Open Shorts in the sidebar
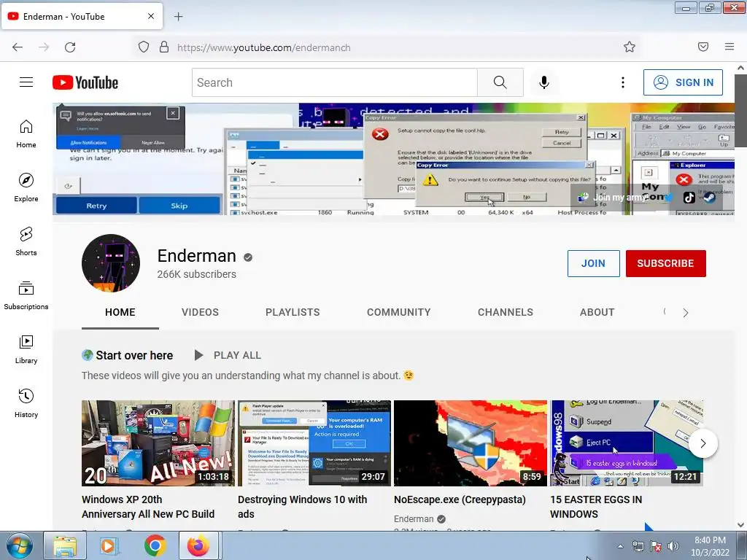Viewport: 747px width, 560px height. (x=26, y=241)
